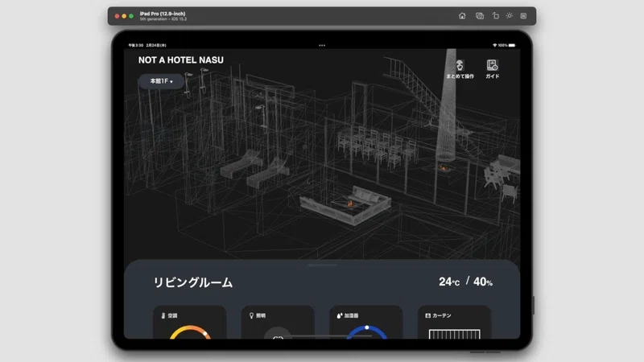Click the yellow minimize window button
The width and height of the screenshot is (644, 362).
click(124, 16)
